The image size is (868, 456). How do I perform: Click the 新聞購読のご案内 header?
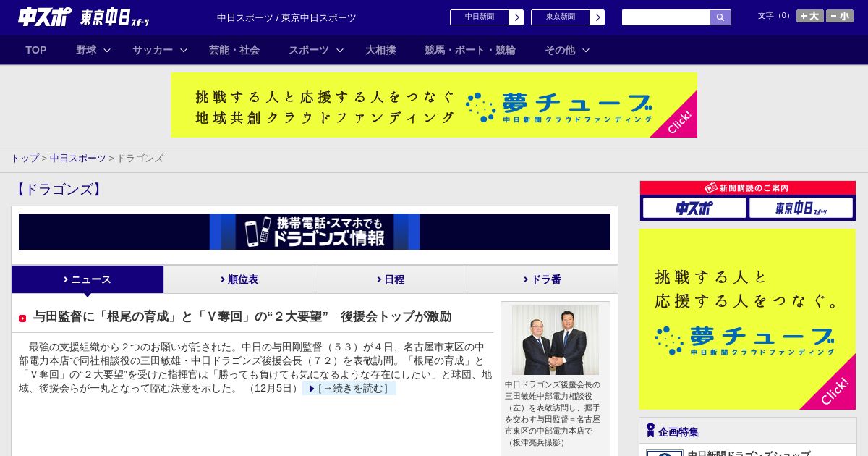(x=748, y=188)
